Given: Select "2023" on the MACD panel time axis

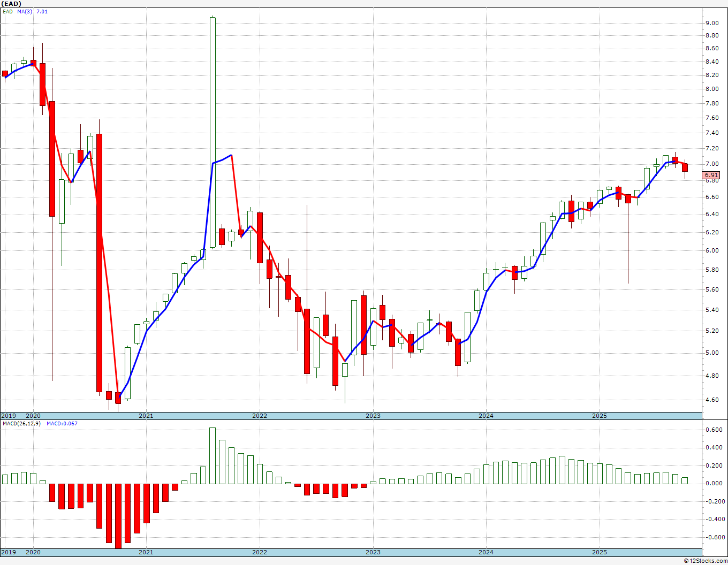Looking at the screenshot, I should click(x=373, y=552).
